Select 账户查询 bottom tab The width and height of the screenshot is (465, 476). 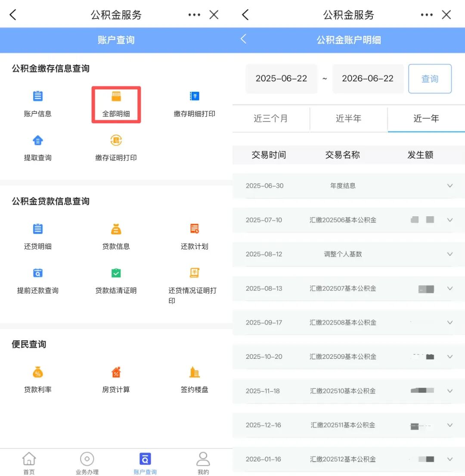tap(145, 463)
